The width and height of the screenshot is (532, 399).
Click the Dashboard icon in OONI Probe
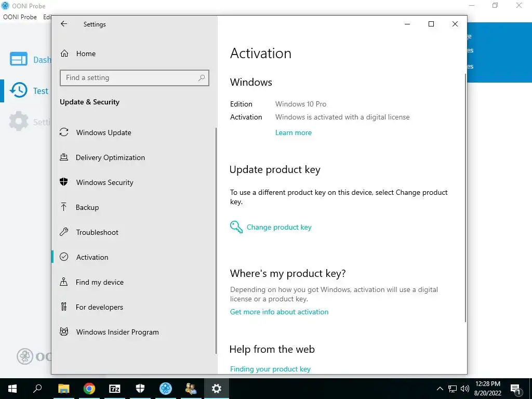(x=18, y=59)
